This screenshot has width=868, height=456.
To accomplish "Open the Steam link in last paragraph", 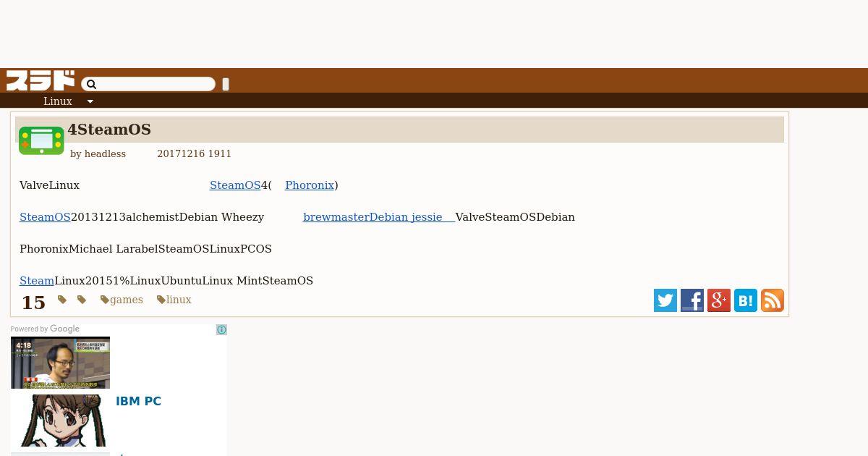I will click(x=37, y=281).
